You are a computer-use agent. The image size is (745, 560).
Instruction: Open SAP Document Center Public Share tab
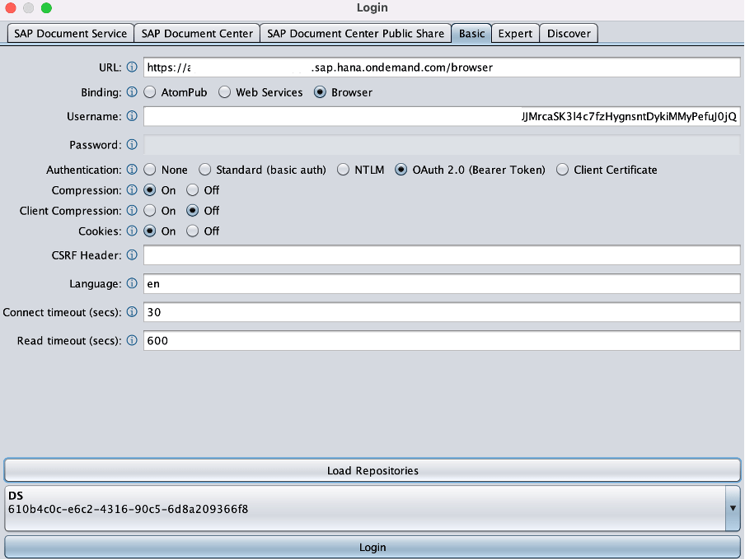click(x=355, y=34)
